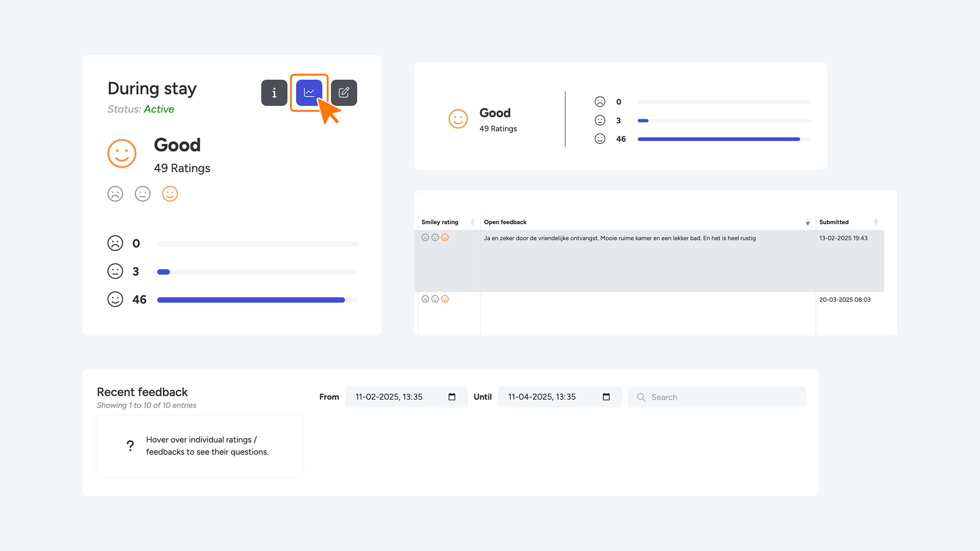Click 'Showing 1 to 10 of 10 entries' text
Screen dimensions: 980x551
pyautogui.click(x=147, y=405)
